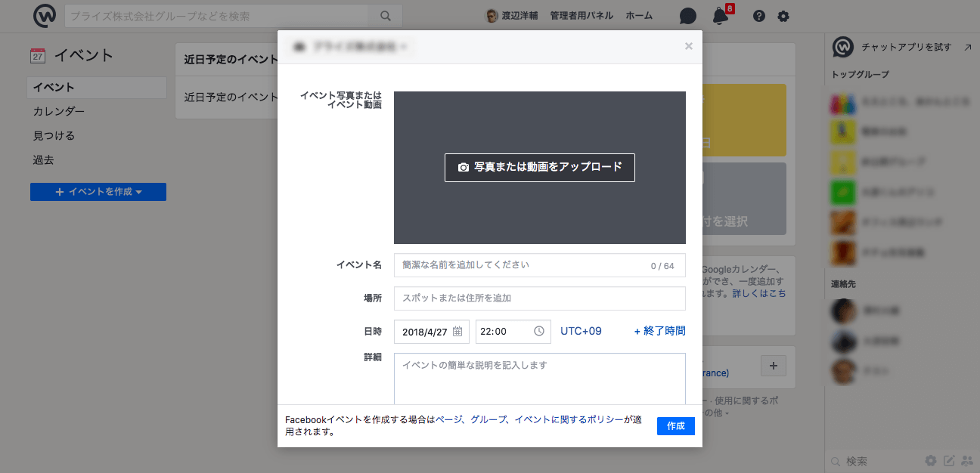Open the notifications bell with 8 alerts
The image size is (980, 473).
click(x=718, y=16)
